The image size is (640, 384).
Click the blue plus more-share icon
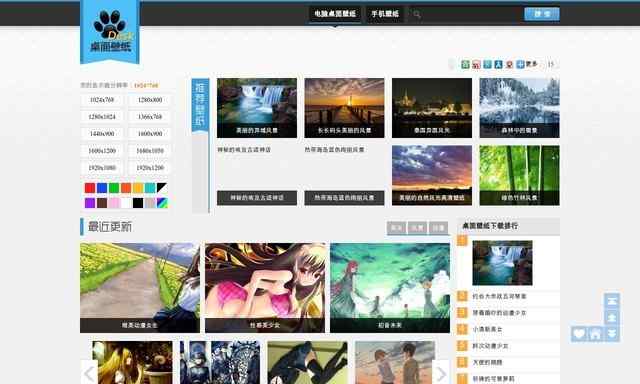(520, 64)
